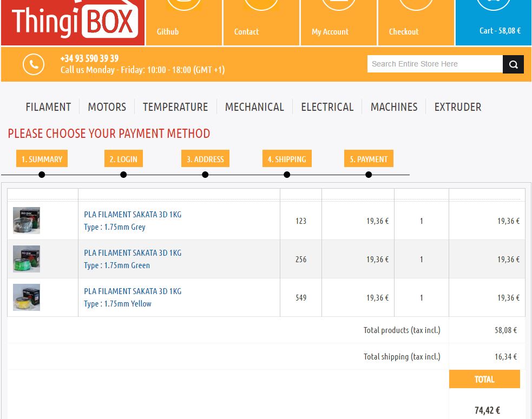The height and width of the screenshot is (419, 532).
Task: Open the grey filament product thumbnail
Action: click(x=27, y=221)
